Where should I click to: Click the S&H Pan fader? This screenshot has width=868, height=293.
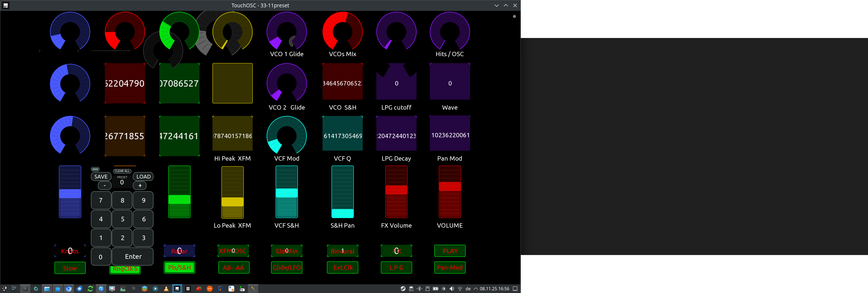coord(343,192)
